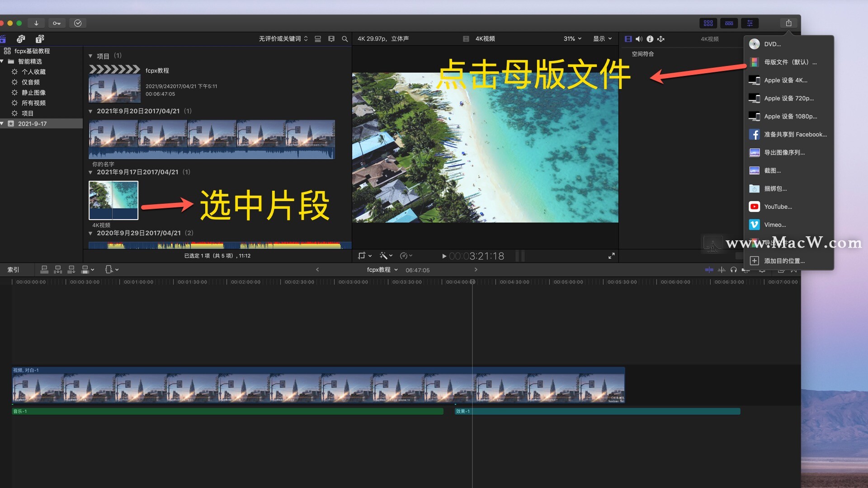Viewport: 868px width, 488px height.
Task: Open the info inspector icon
Action: (x=650, y=39)
